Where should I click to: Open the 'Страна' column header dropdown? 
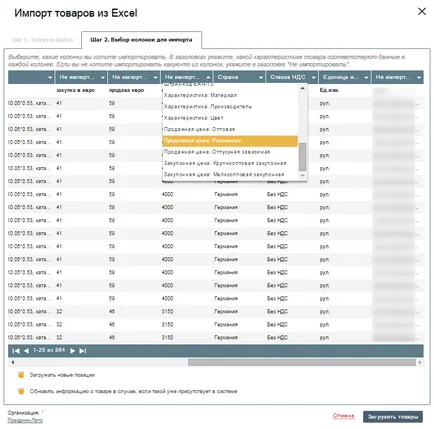pyautogui.click(x=261, y=77)
